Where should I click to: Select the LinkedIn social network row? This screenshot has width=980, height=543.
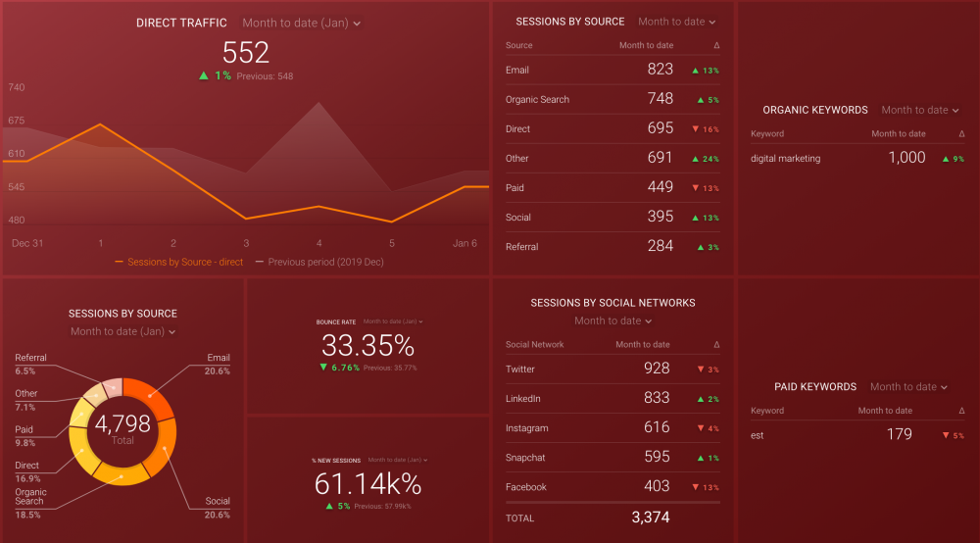523,399
